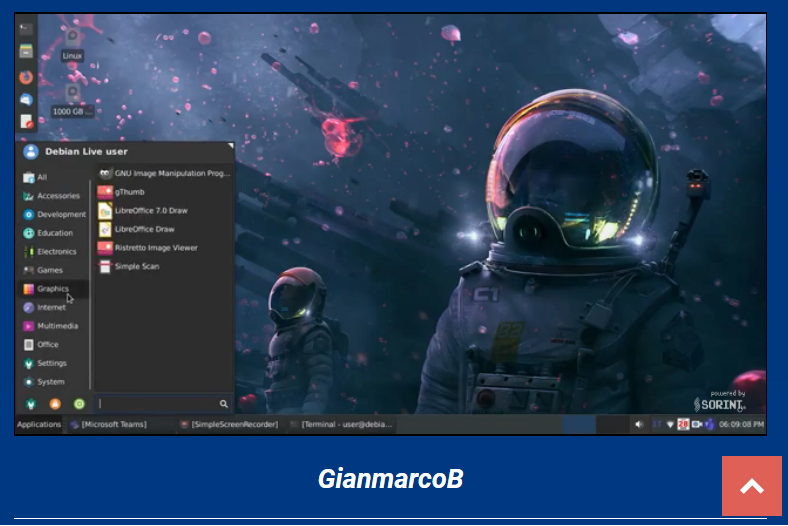Image resolution: width=788 pixels, height=526 pixels.
Task: Open the calendar tray icon showing 28
Action: click(x=682, y=425)
